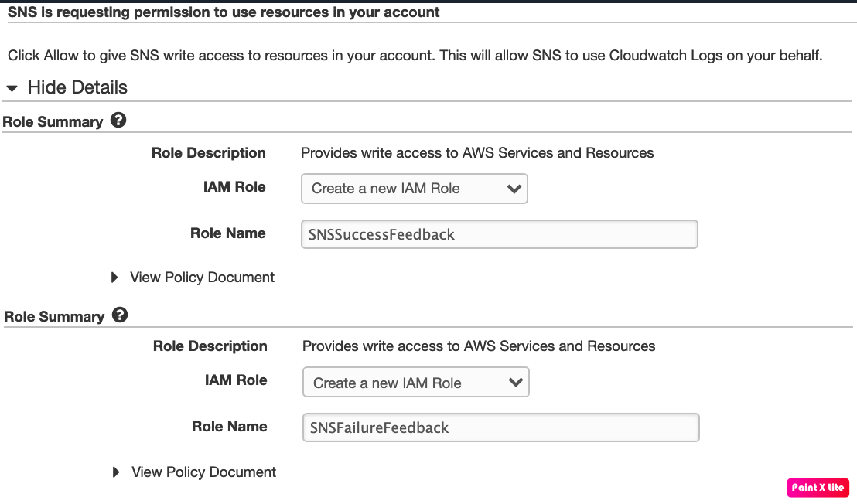Click the "Hide Details" text label

click(x=77, y=88)
